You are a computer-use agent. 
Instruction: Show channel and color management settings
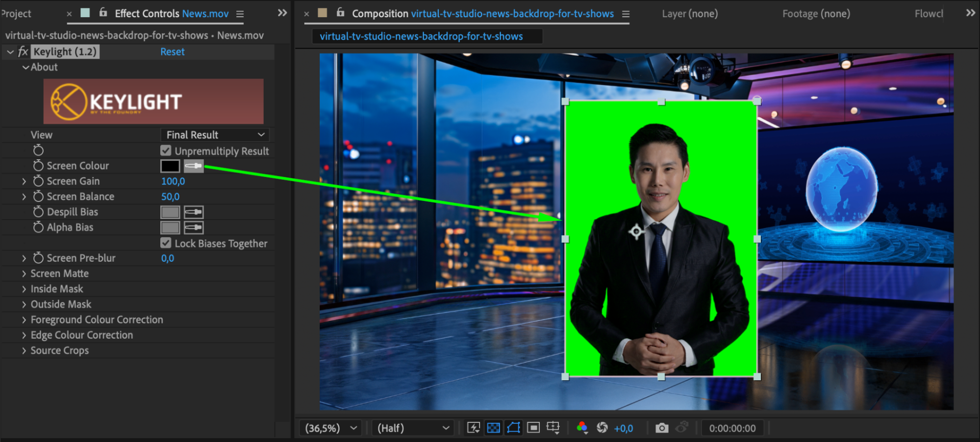click(582, 428)
